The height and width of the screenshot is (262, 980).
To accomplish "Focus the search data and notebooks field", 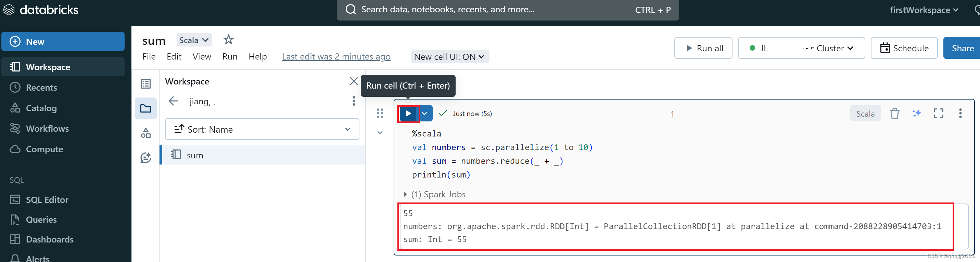I will pos(508,10).
